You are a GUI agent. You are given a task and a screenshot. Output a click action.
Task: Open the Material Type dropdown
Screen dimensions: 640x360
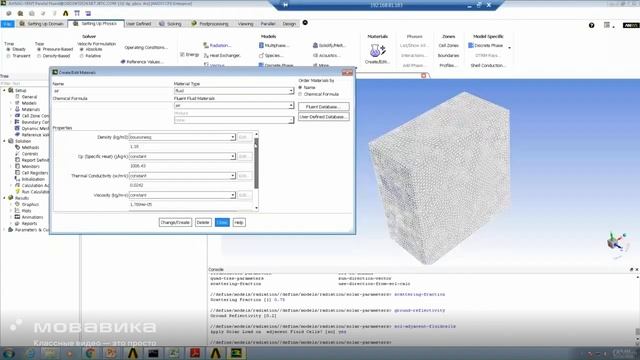(234, 91)
